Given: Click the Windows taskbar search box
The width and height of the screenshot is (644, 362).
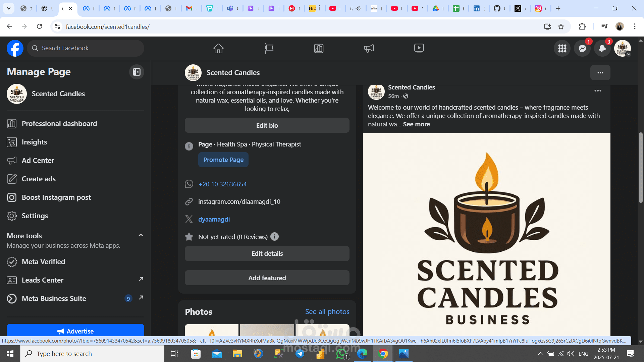Looking at the screenshot, I should [92, 354].
